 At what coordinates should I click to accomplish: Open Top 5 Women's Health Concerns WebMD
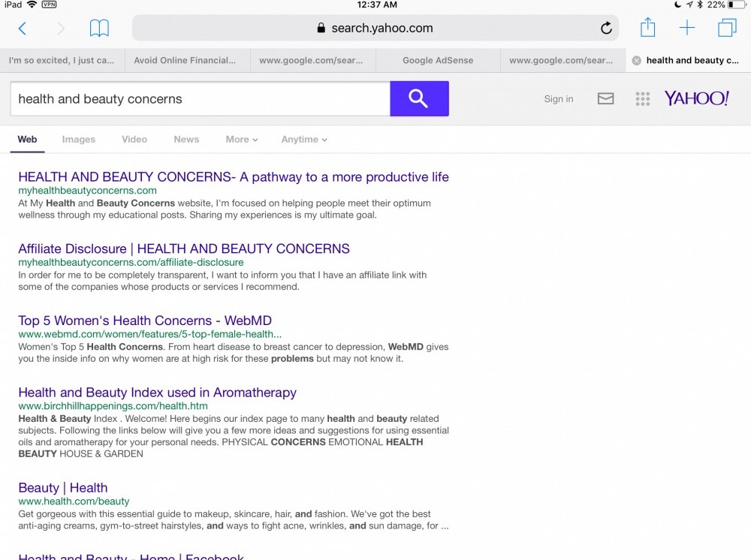(x=145, y=321)
